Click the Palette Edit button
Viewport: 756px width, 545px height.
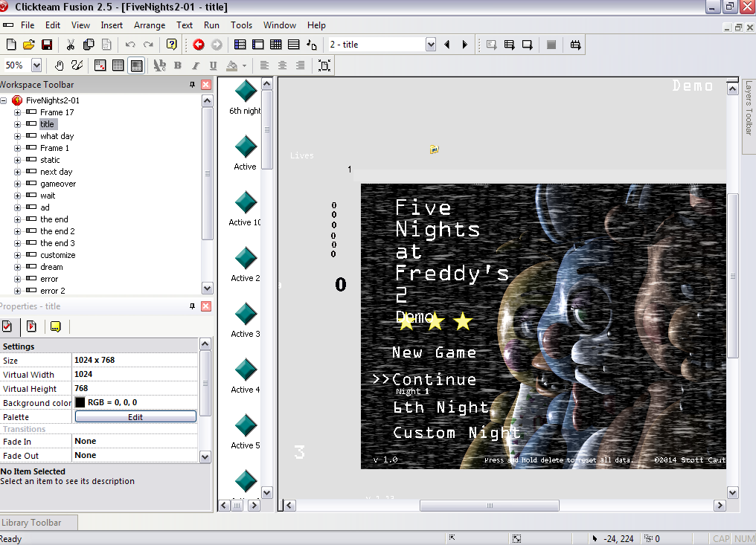coord(135,416)
